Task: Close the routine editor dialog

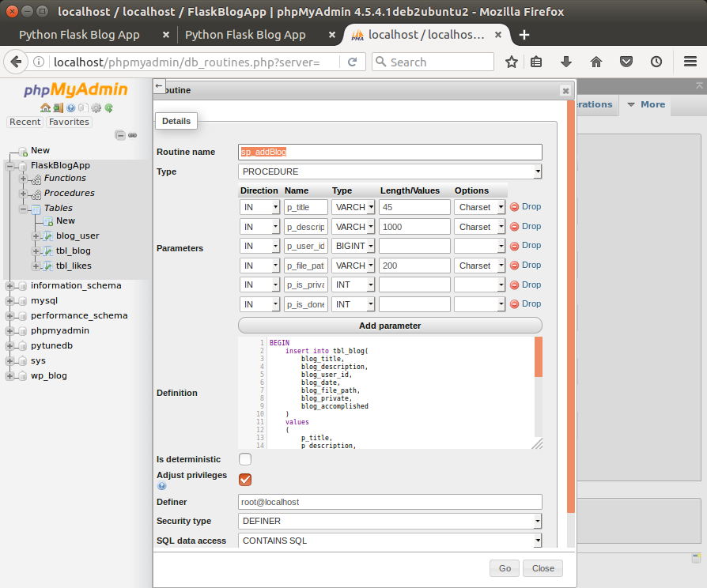Action: (x=565, y=91)
